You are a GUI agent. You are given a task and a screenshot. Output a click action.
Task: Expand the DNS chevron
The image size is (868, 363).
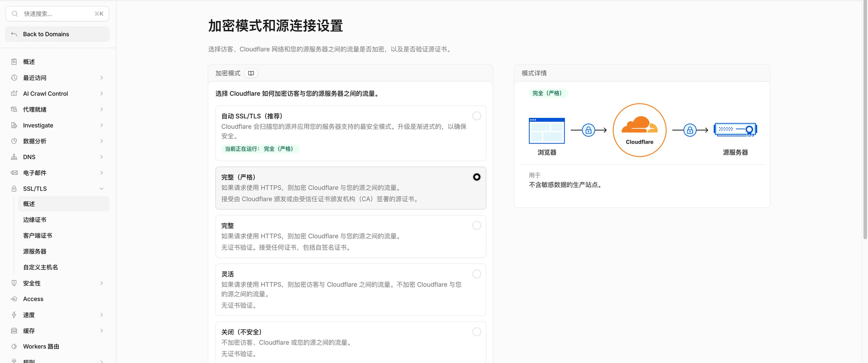coord(102,157)
